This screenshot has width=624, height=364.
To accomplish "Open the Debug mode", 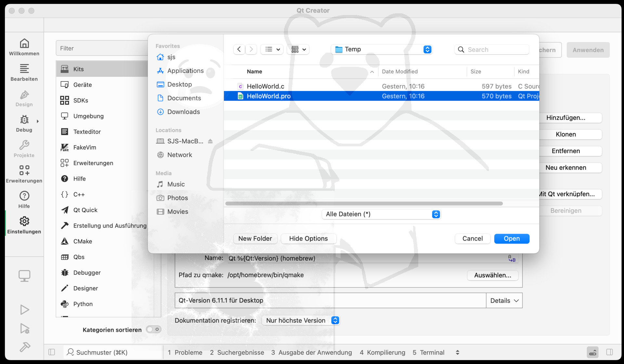I will click(x=24, y=123).
